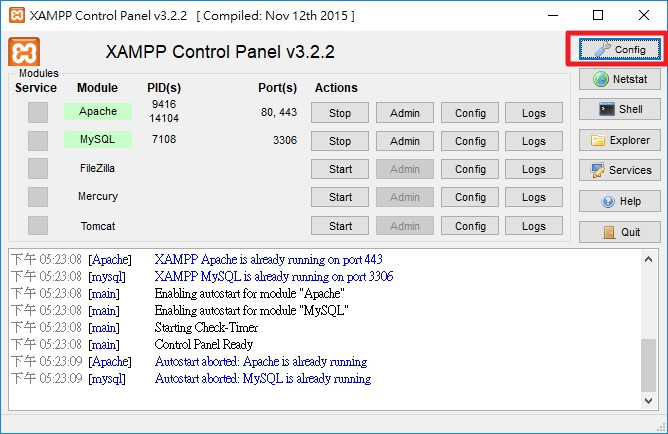This screenshot has height=434, width=668.
Task: Click the log panel scrollbar thumb
Action: point(648,365)
